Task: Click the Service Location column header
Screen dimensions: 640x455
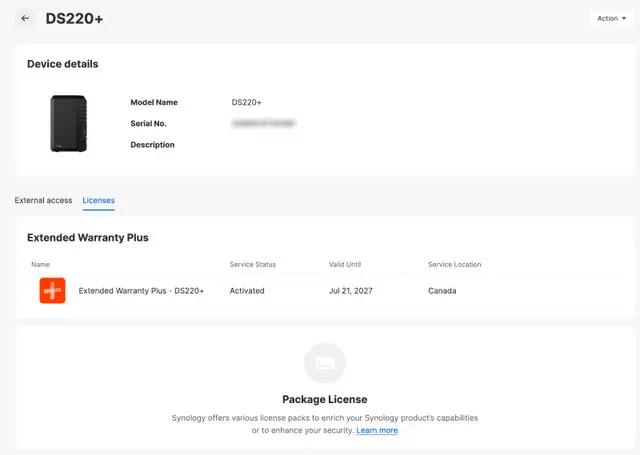Action: coord(454,264)
